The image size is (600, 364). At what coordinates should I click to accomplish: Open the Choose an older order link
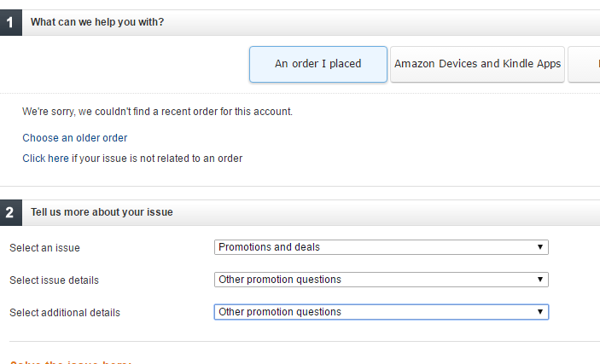[x=75, y=138]
